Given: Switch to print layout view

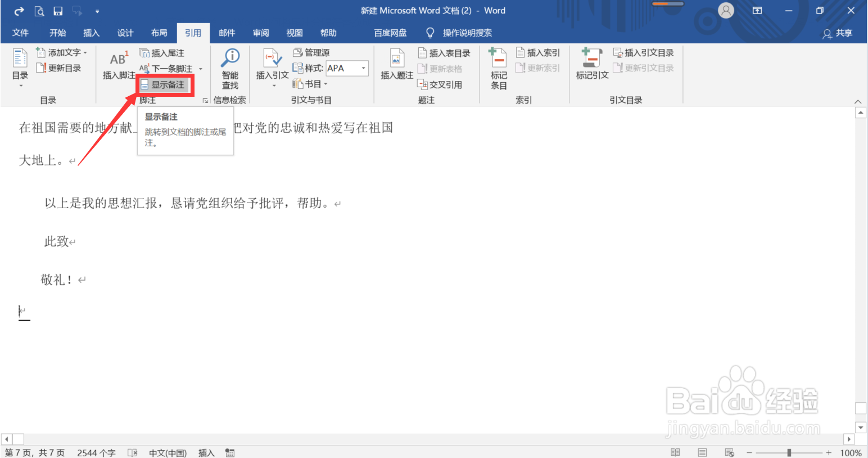Looking at the screenshot, I should coord(702,452).
